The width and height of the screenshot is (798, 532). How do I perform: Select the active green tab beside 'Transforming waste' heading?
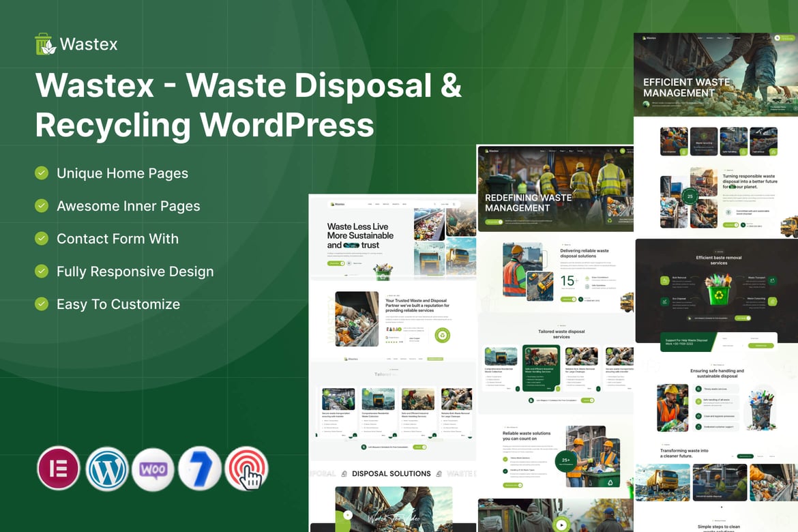745,456
